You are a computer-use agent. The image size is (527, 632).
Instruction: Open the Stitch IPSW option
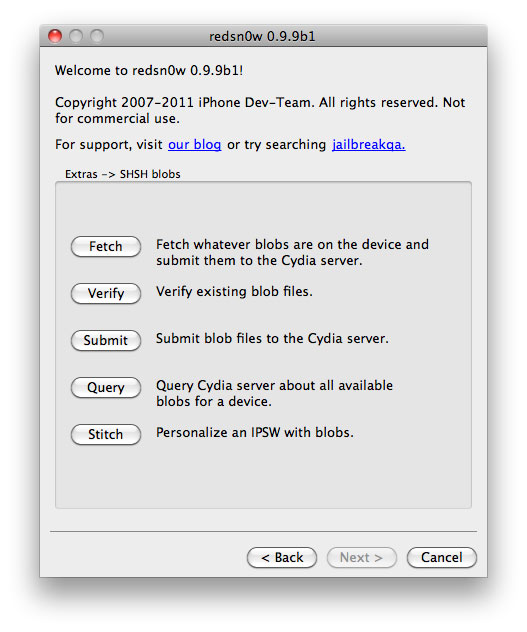[x=106, y=434]
